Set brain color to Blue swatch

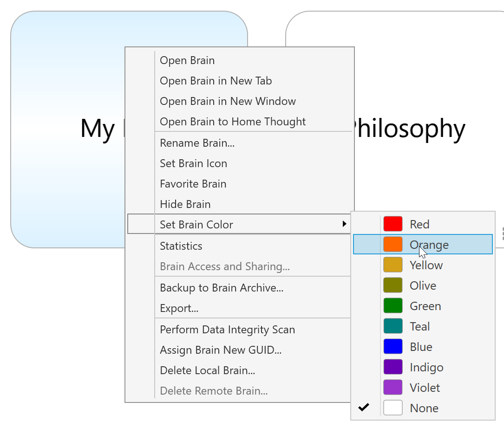coord(393,347)
